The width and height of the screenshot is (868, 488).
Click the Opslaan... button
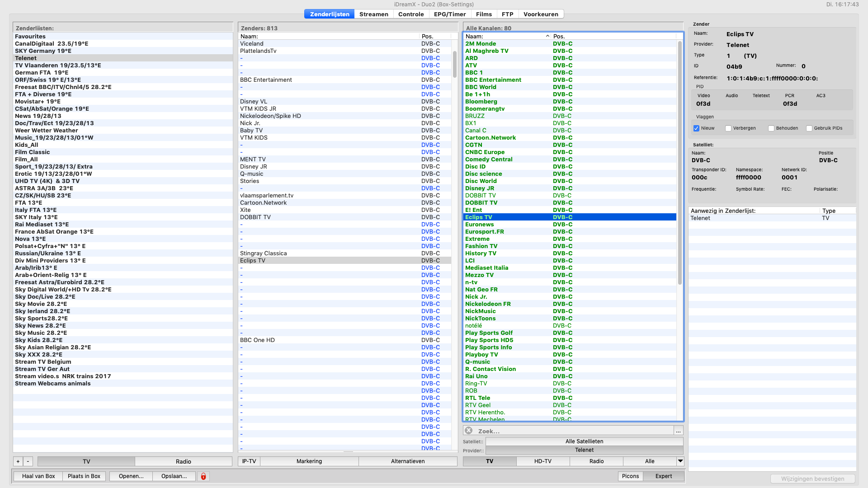174,476
